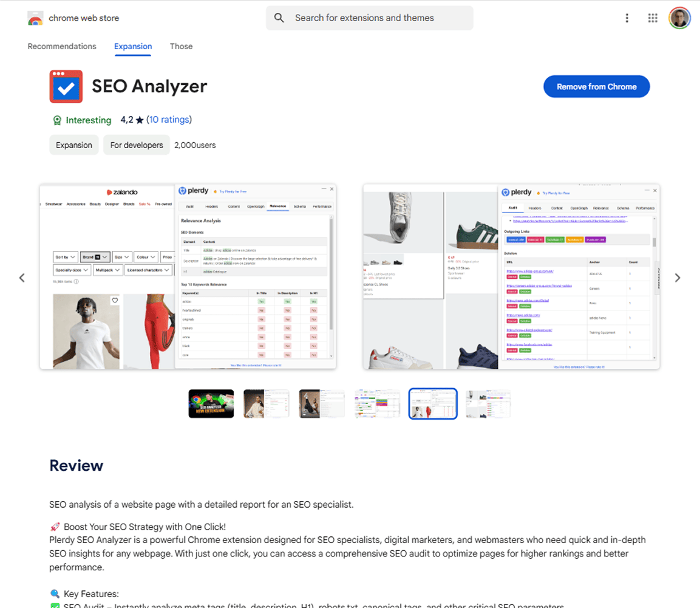Switch to the Recommendations tab
This screenshot has height=608, width=700.
click(x=61, y=46)
